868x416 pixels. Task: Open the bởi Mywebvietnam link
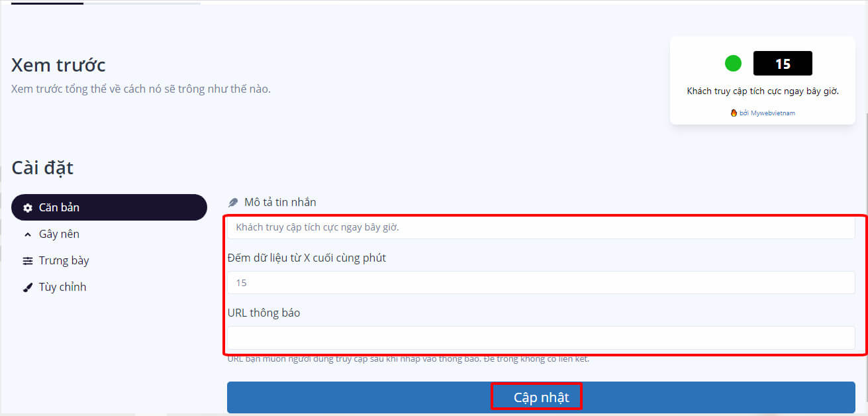coord(767,113)
